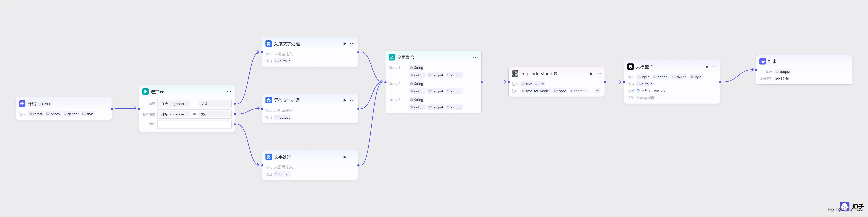Click the empty 否则 branch field
Screen dimensions: 868x217
coord(194,125)
